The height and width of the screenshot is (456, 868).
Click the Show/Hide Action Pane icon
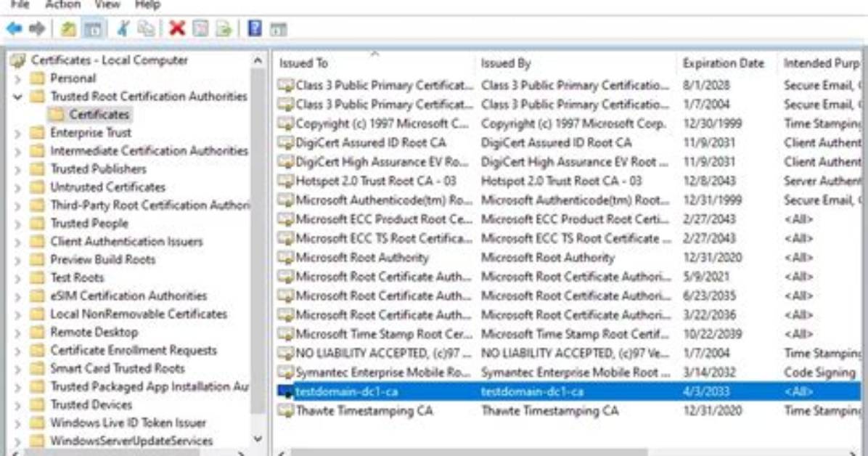279,29
